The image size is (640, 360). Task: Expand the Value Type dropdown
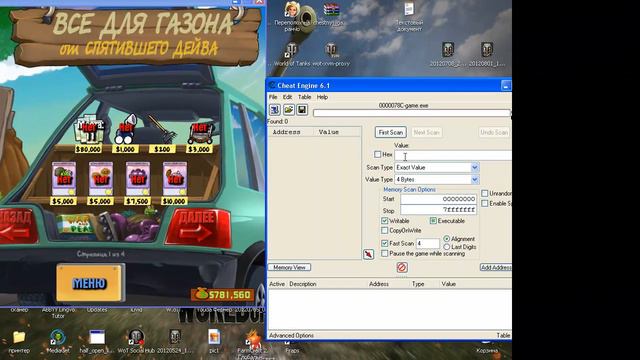click(x=474, y=180)
